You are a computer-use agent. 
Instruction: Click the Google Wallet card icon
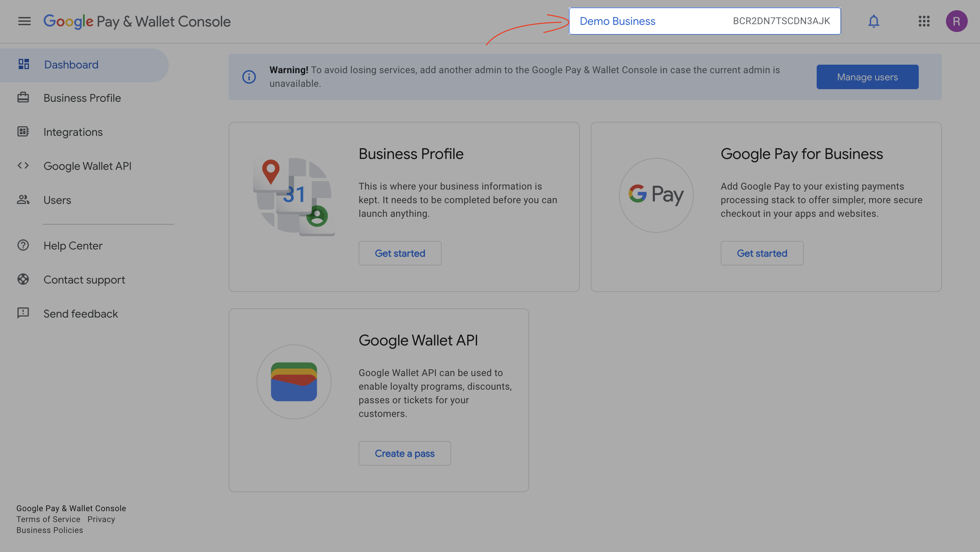pyautogui.click(x=294, y=381)
